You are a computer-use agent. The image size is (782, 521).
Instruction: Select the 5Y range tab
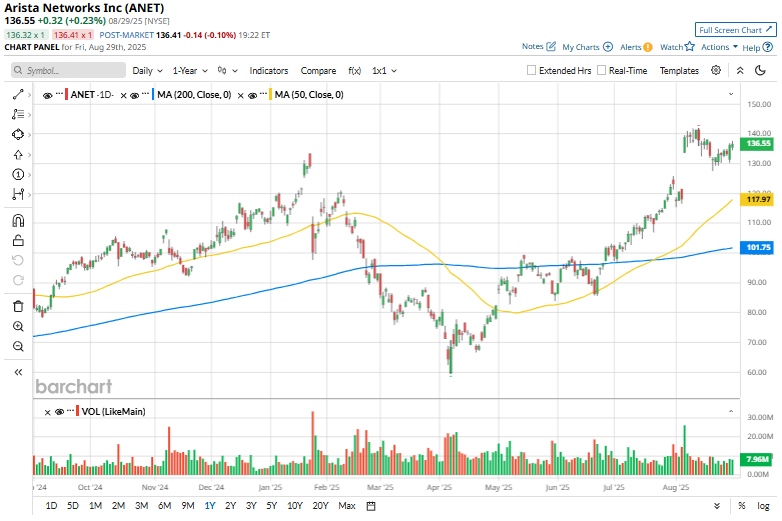tap(271, 506)
